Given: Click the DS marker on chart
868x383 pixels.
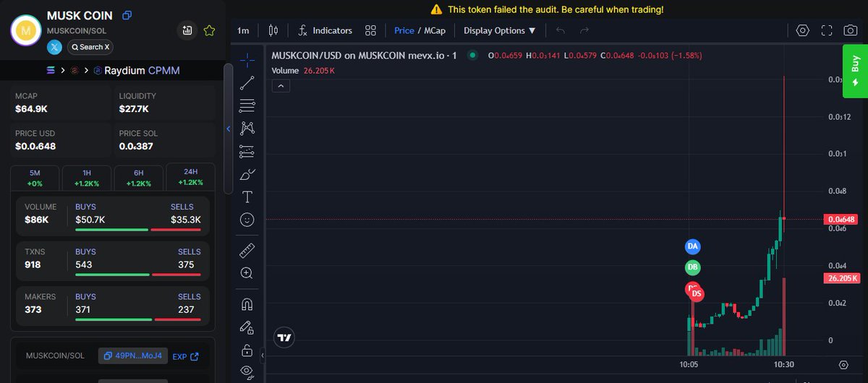Looking at the screenshot, I should point(697,293).
